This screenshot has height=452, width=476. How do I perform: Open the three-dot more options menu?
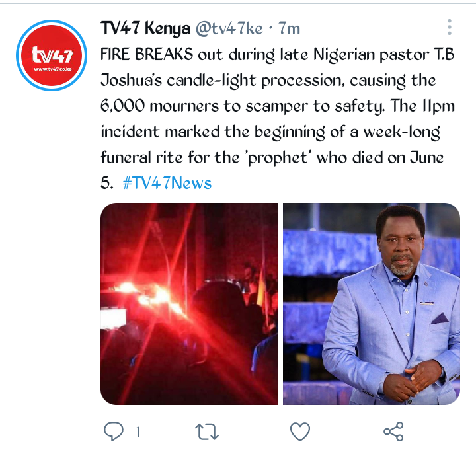(x=450, y=27)
